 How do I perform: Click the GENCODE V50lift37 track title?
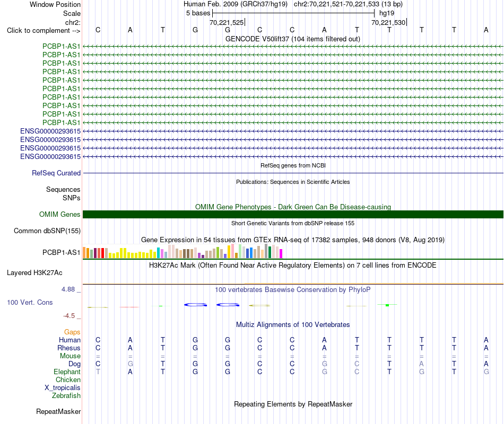pyautogui.click(x=293, y=39)
